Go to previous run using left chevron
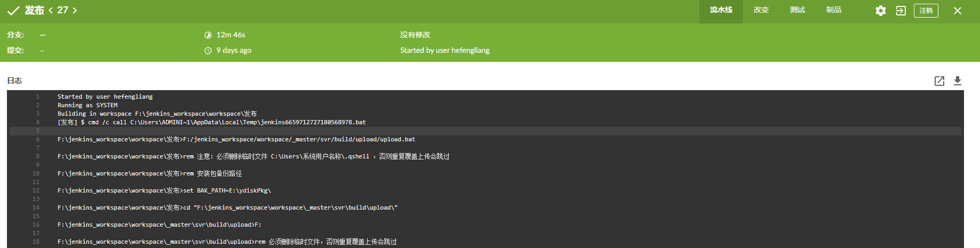 [51, 10]
